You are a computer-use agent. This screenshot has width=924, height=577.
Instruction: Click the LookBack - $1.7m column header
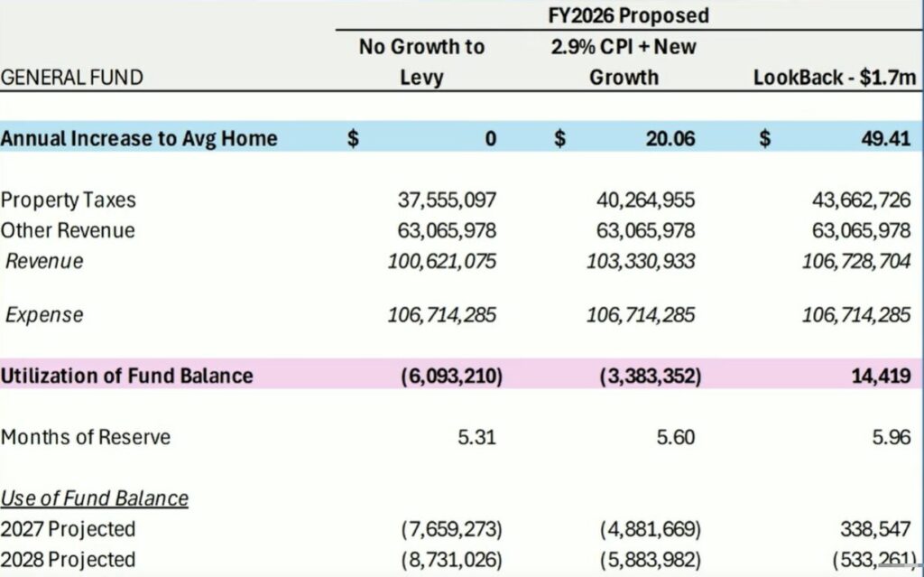[x=835, y=78]
